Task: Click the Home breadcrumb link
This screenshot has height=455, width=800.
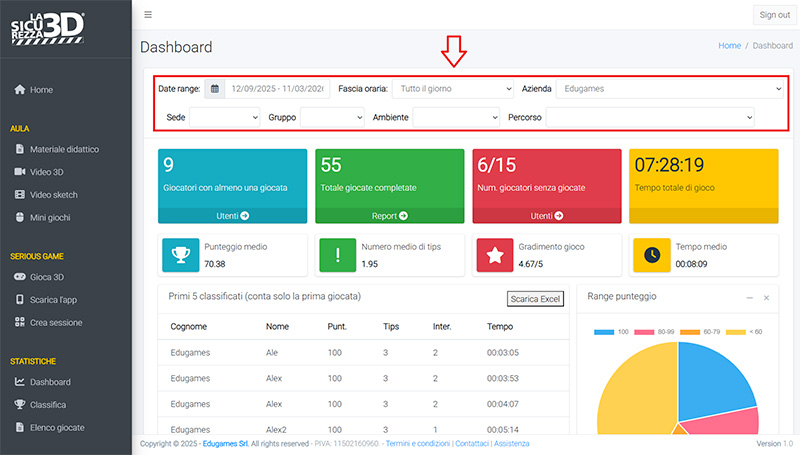Action: click(730, 45)
